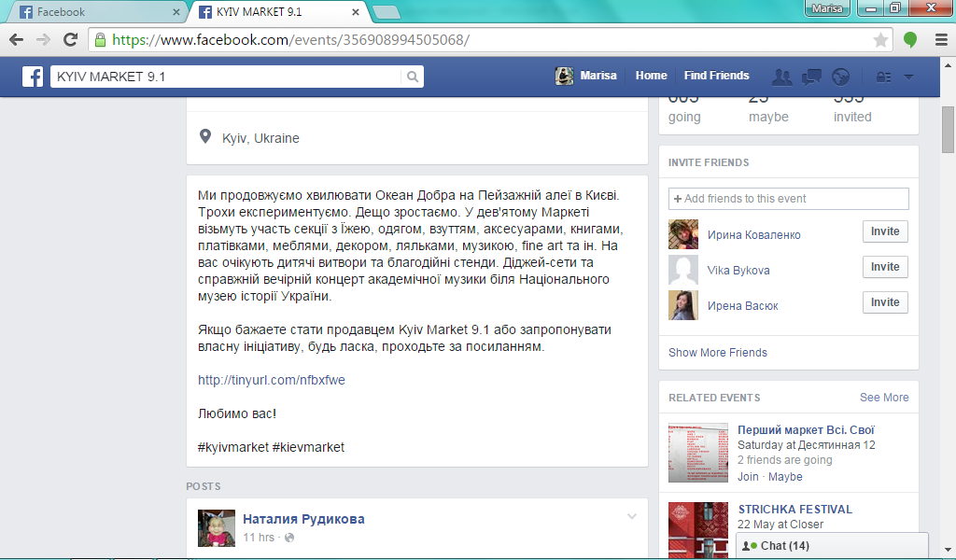
Task: Click the Kyiv, Ukraine location
Action: pos(260,138)
